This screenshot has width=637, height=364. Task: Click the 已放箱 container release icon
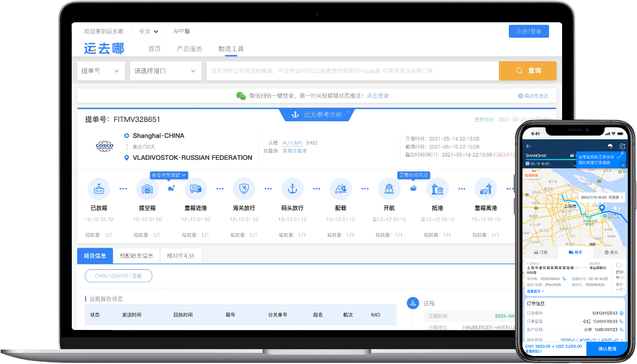point(98,189)
